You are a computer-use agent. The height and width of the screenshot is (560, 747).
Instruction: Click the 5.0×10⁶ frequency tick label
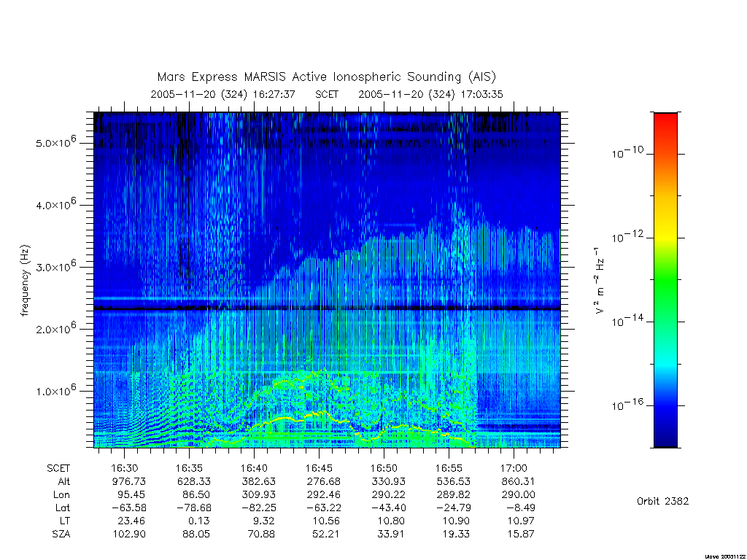tap(55, 142)
